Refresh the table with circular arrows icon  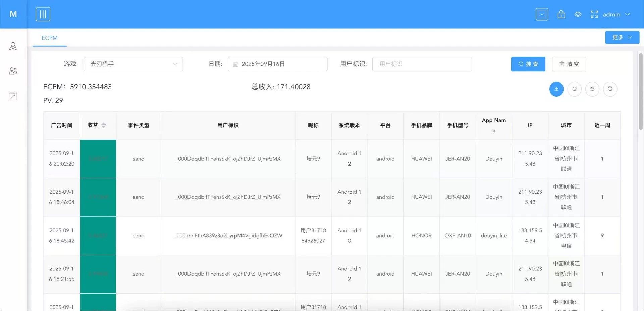pos(574,89)
